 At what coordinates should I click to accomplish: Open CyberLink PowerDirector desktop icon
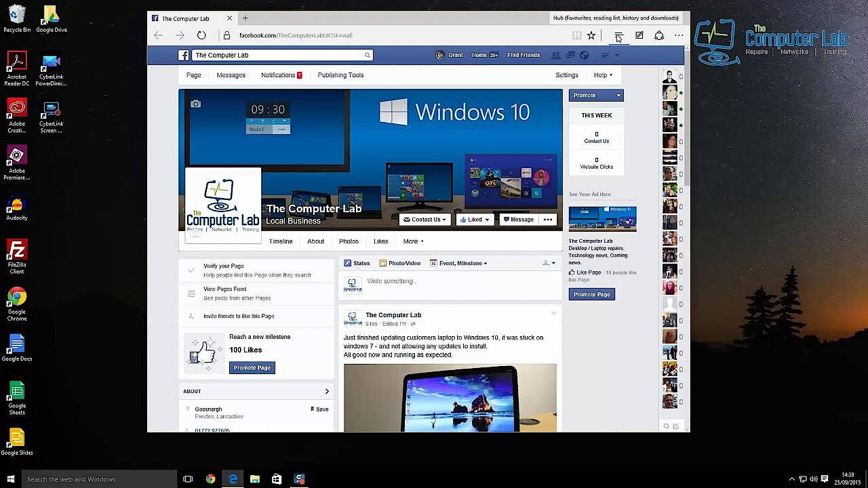52,69
